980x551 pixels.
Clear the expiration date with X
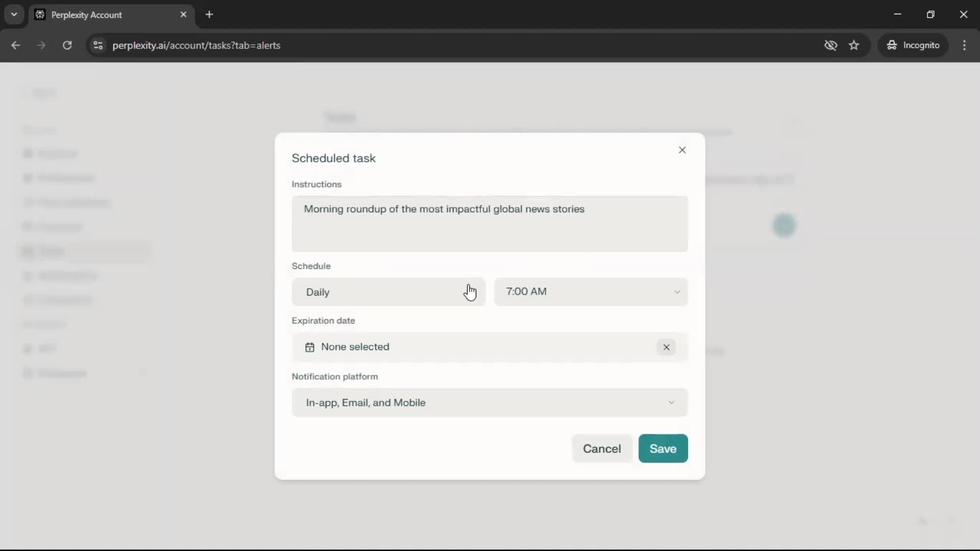[x=666, y=347]
